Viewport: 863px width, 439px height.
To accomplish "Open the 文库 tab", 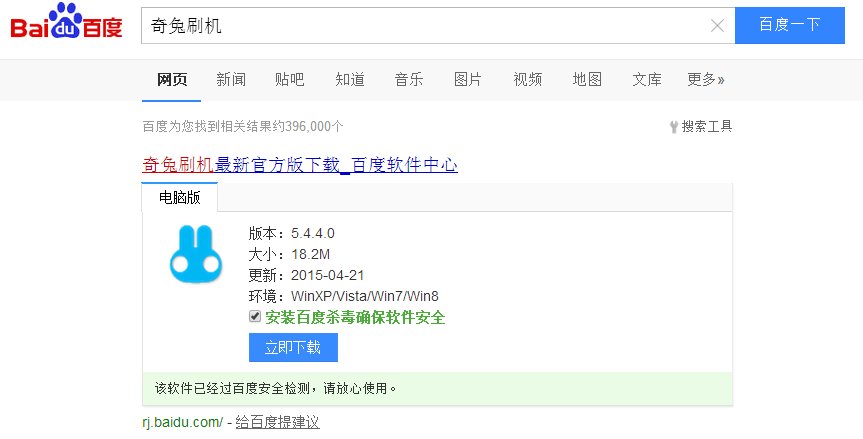I will tap(647, 80).
